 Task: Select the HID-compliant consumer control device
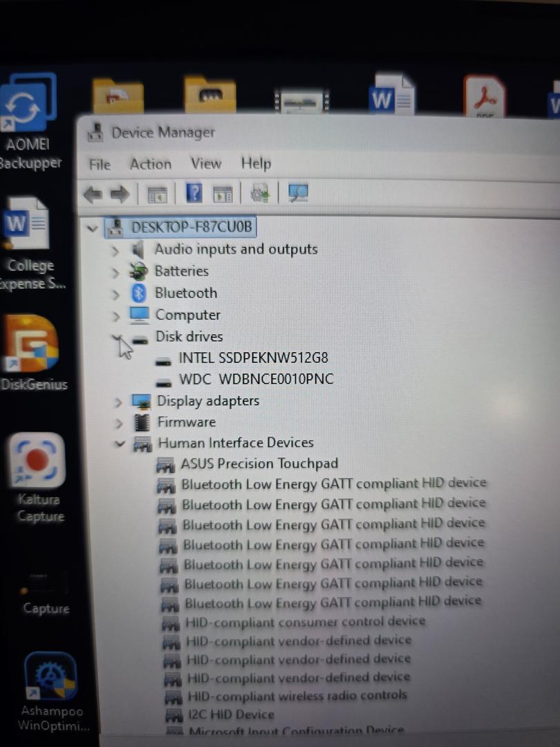pyautogui.click(x=305, y=622)
